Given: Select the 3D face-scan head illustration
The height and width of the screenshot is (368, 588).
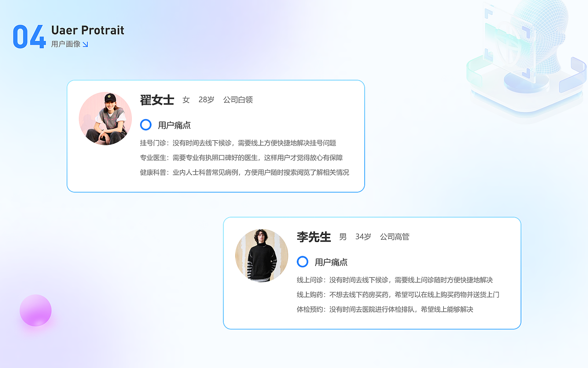Looking at the screenshot, I should 526,57.
